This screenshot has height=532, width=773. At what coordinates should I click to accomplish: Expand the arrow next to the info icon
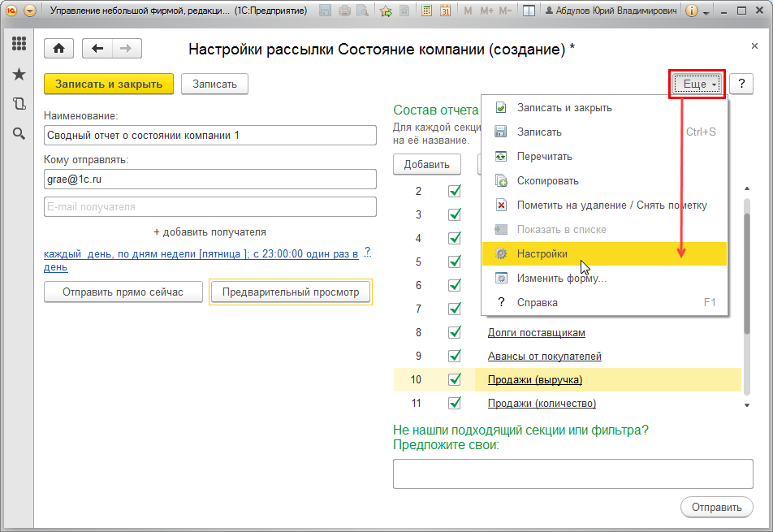click(x=706, y=13)
